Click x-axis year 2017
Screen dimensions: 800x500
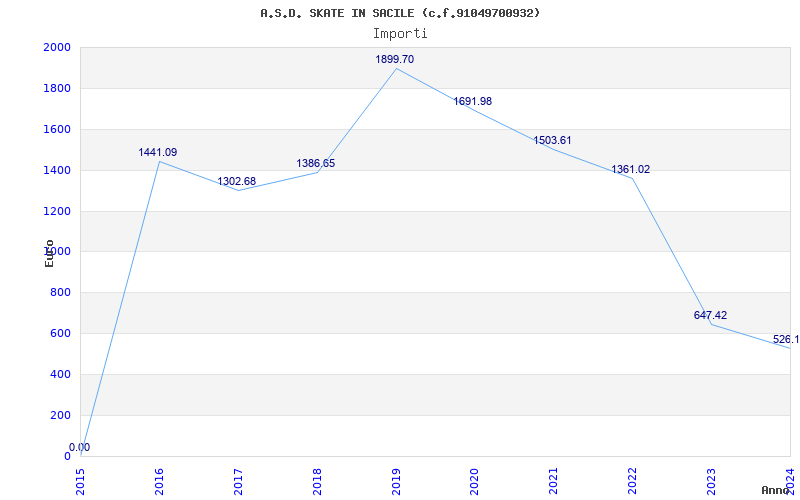238,481
